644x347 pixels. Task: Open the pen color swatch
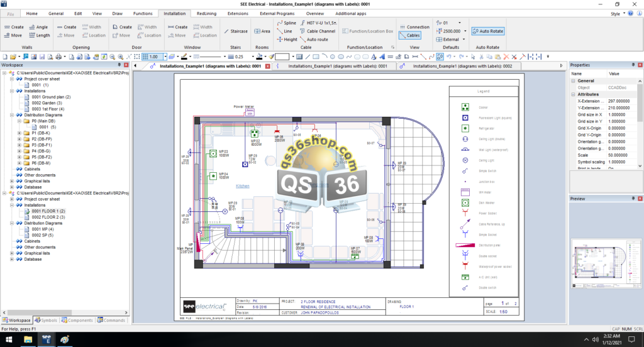tap(184, 57)
